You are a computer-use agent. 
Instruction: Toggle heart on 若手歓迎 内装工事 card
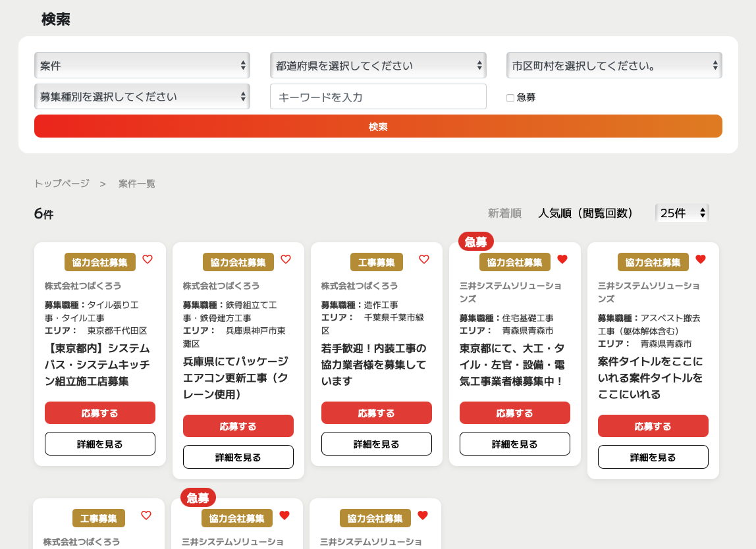(x=424, y=259)
